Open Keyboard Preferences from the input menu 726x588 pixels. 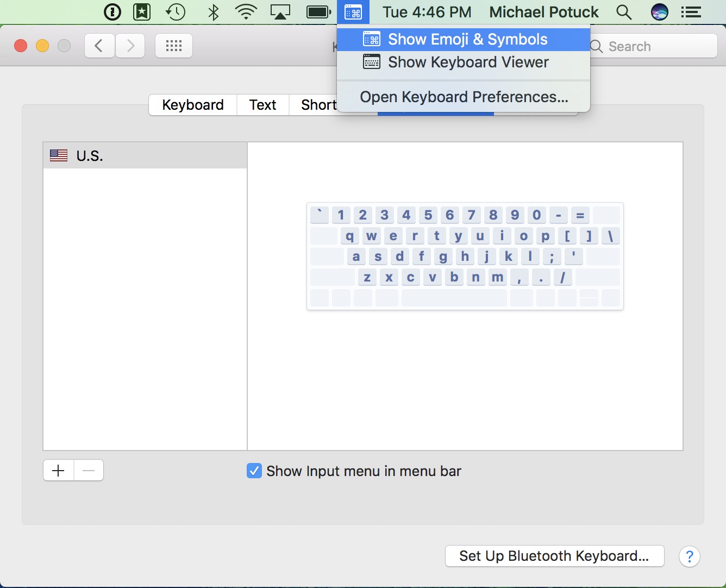coord(464,97)
